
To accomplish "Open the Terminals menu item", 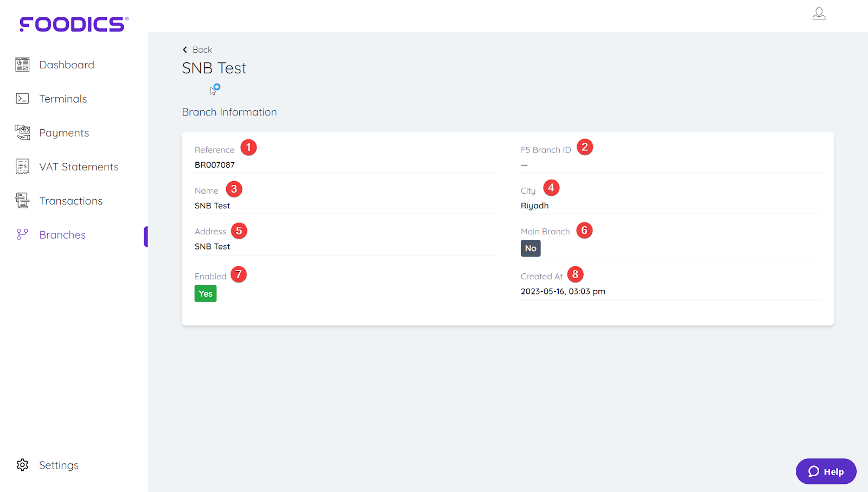I will coord(63,99).
